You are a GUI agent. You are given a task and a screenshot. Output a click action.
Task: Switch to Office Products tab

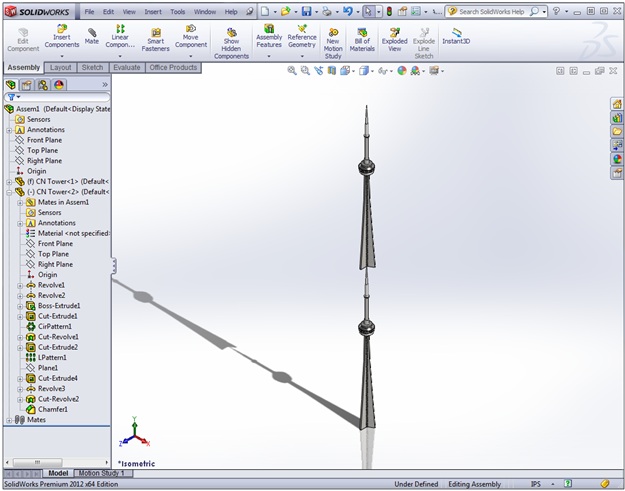pyautogui.click(x=173, y=67)
